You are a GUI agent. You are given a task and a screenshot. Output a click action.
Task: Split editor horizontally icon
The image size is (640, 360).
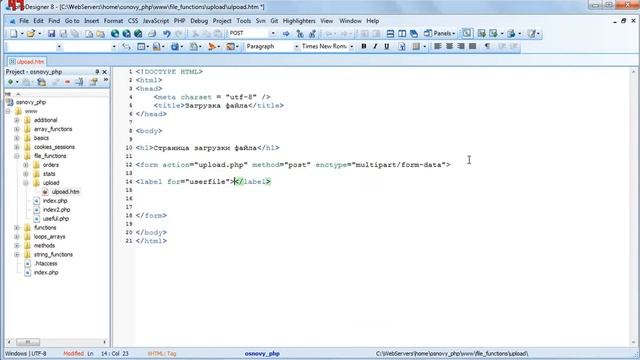(390, 33)
